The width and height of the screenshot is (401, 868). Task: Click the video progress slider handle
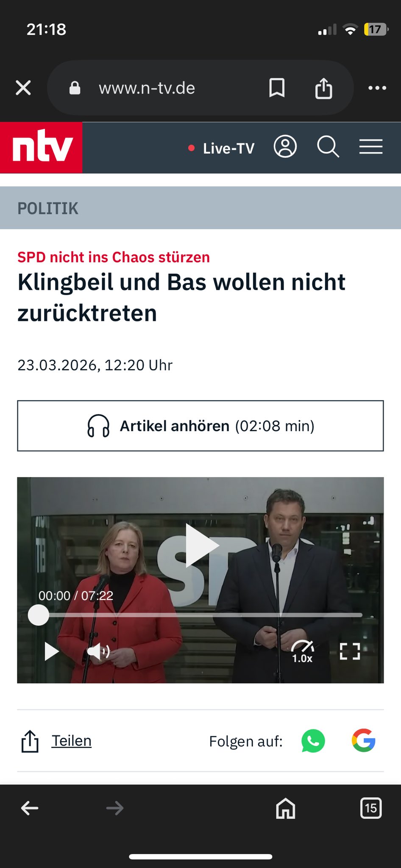click(39, 615)
